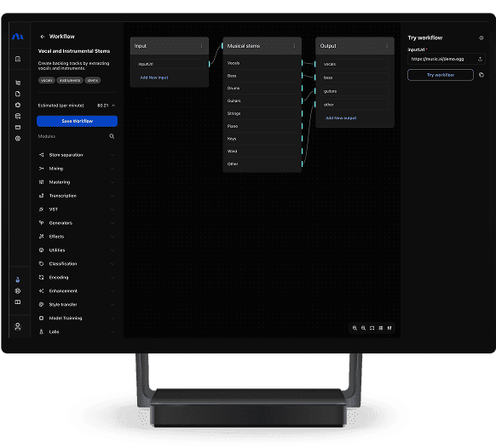Click the inputUrl field in Input node
496x448 pixels.
pos(170,64)
